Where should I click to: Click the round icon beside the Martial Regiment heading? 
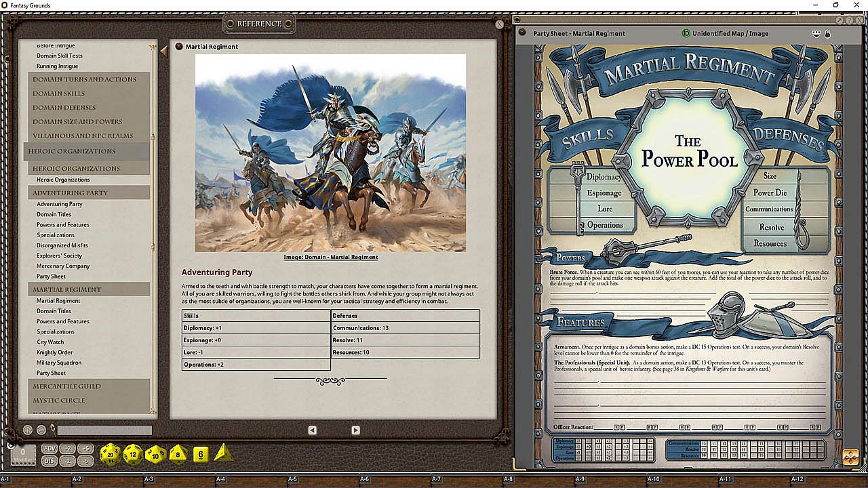[179, 46]
